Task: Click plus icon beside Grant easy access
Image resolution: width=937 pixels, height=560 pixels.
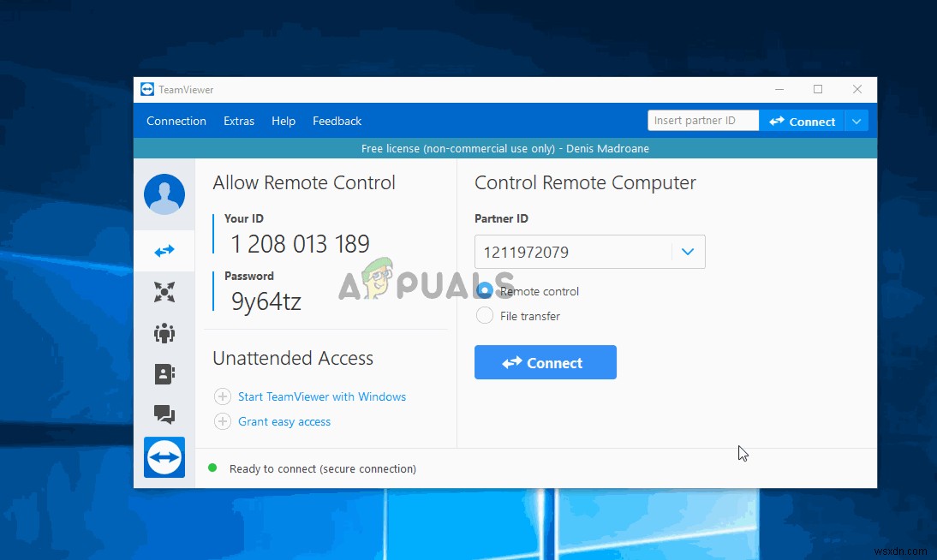Action: tap(223, 421)
